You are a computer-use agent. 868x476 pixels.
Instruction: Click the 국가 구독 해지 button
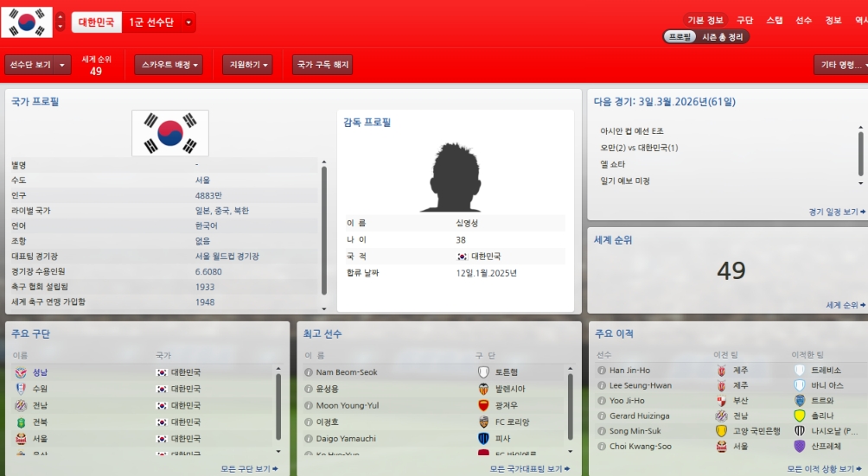(322, 65)
